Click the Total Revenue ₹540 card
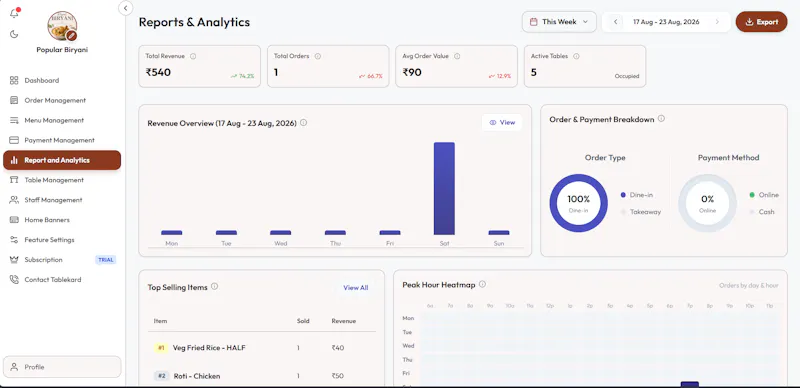The image size is (800, 388). (199, 66)
